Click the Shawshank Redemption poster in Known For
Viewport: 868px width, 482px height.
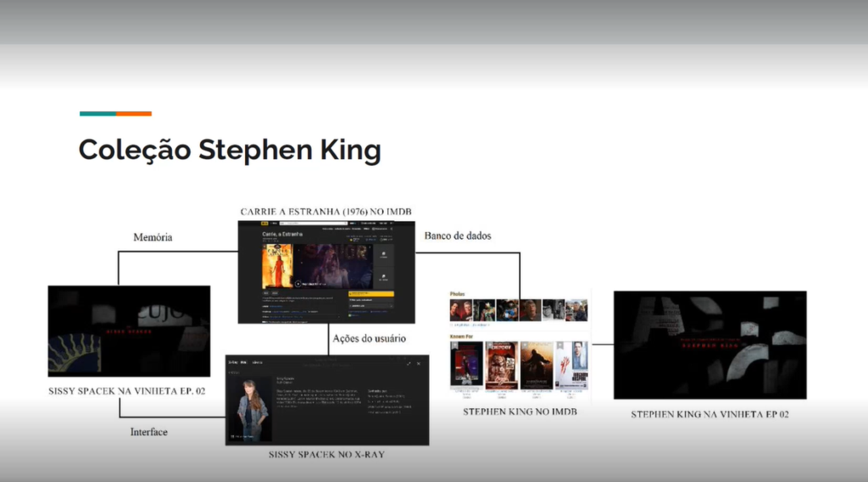(537, 365)
